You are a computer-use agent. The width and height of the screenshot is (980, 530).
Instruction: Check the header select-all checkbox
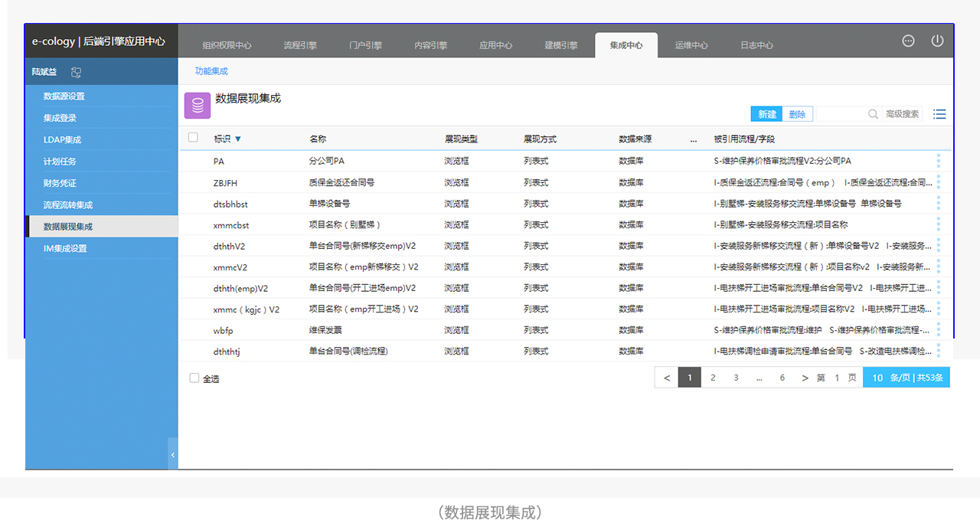click(193, 138)
